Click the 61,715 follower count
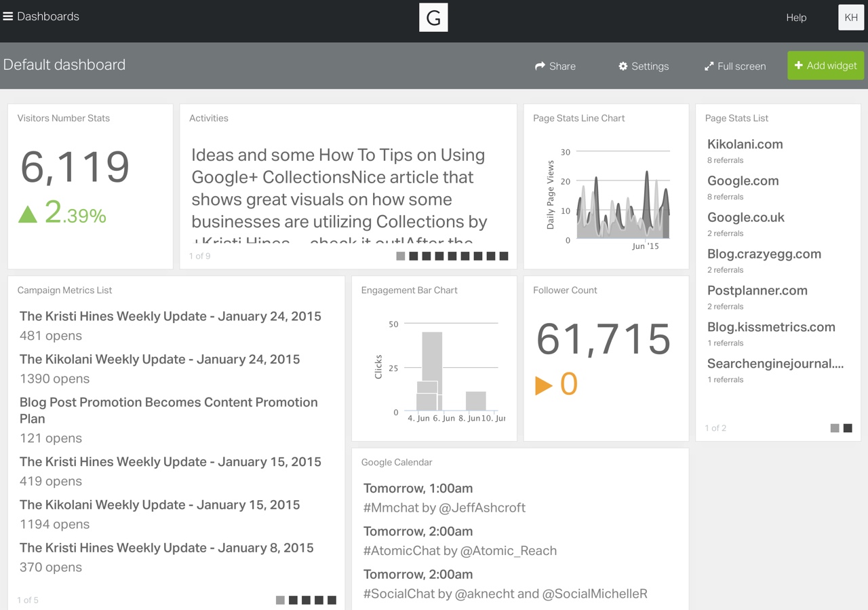 coord(603,339)
